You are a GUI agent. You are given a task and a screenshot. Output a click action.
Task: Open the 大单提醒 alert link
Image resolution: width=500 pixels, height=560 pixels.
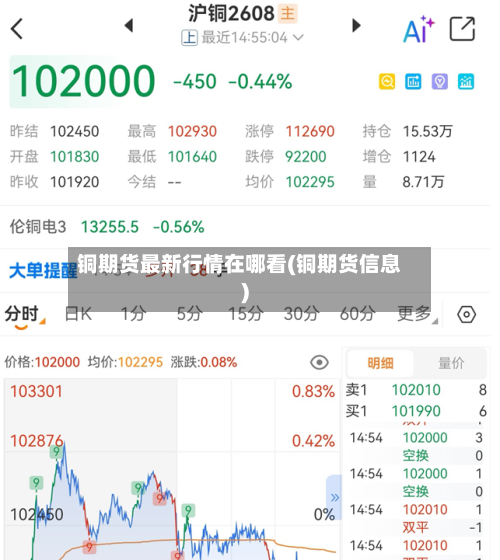43,271
